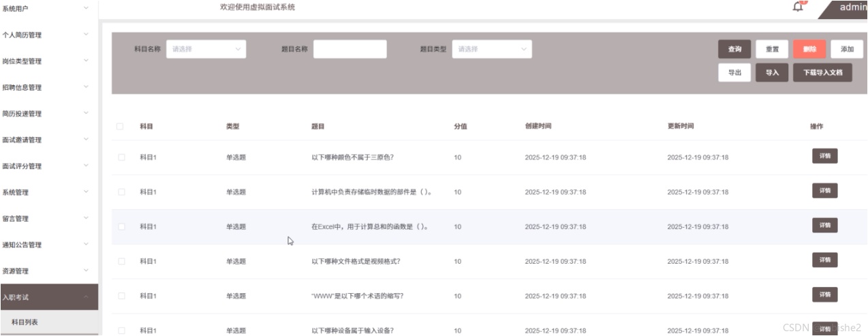This screenshot has width=868, height=336.
Task: Click the 创建时间 column header
Action: [538, 126]
